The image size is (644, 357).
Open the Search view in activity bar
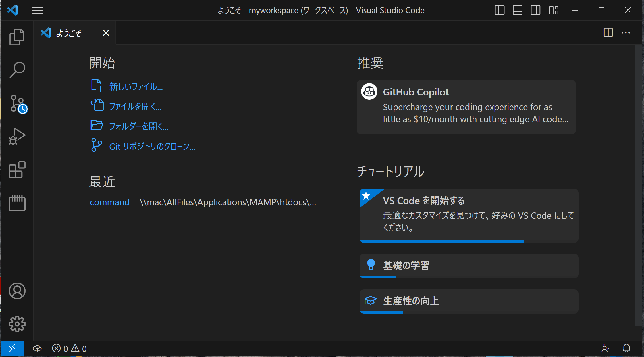pyautogui.click(x=17, y=70)
